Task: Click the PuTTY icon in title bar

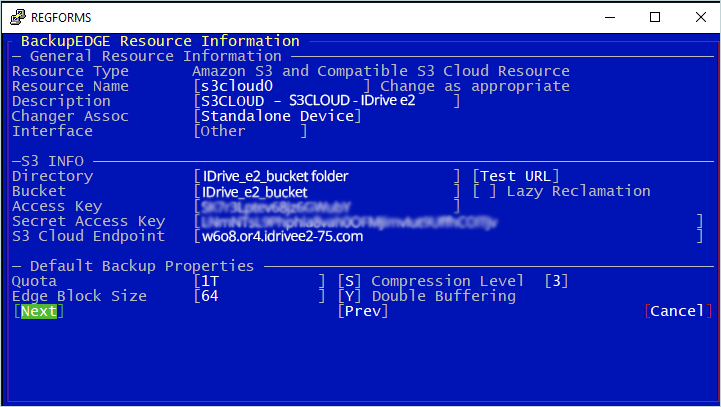Action: pos(17,17)
